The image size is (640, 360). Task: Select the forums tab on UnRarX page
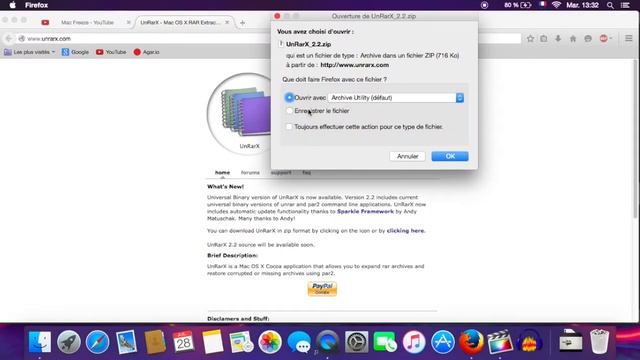pyautogui.click(x=250, y=173)
